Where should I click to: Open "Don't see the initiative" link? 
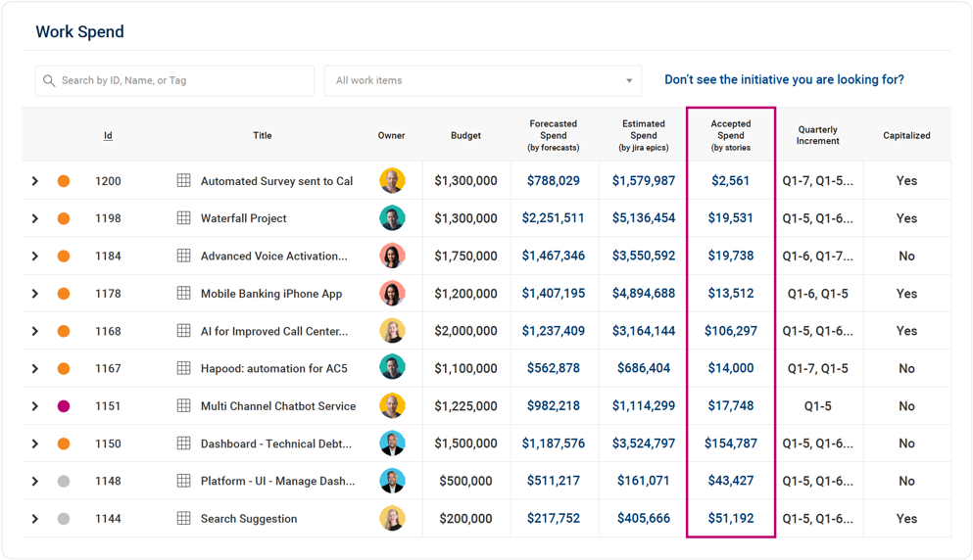(784, 80)
